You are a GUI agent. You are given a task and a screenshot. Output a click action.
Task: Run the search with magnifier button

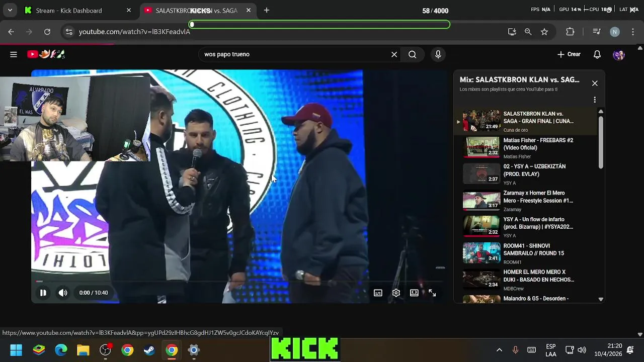click(412, 54)
